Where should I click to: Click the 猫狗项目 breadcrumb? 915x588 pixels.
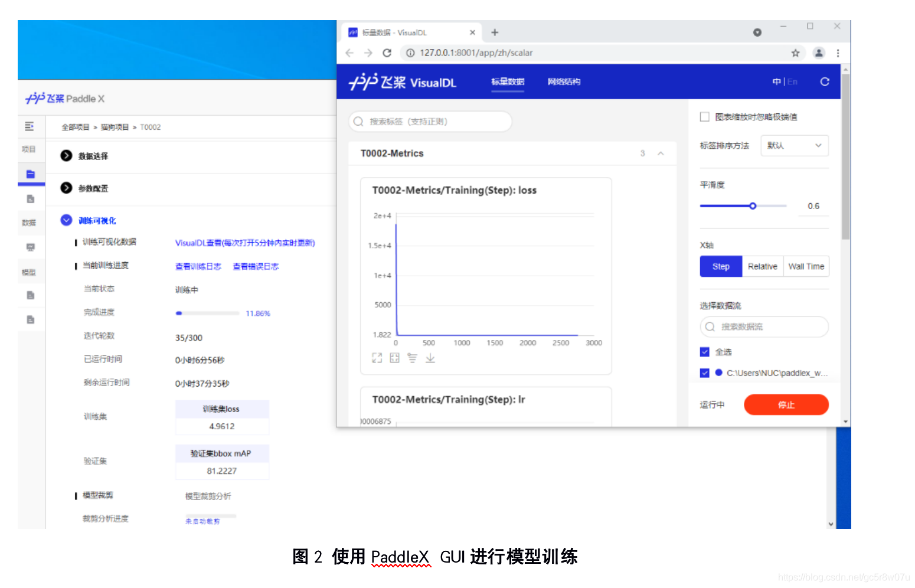115,127
